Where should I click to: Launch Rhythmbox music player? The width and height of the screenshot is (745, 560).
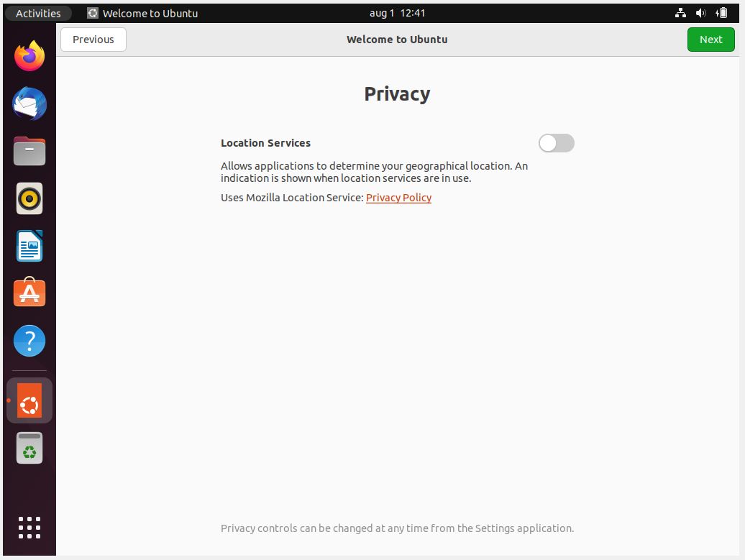(29, 198)
